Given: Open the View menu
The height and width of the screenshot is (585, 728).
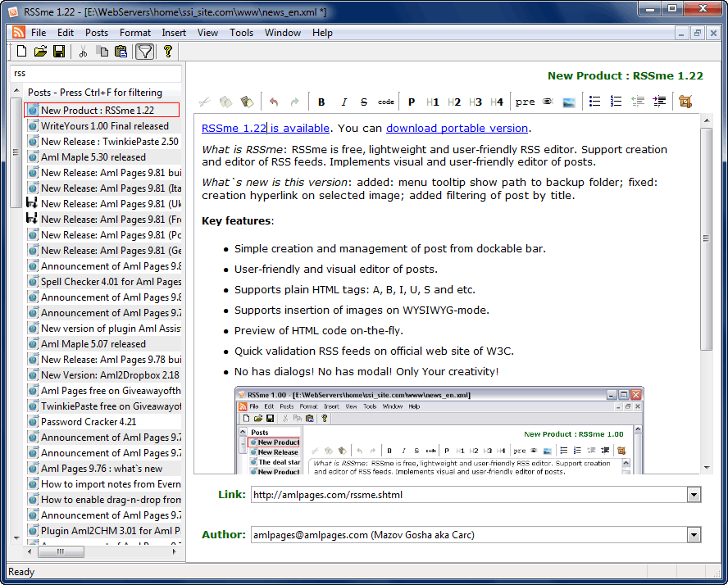Looking at the screenshot, I should [207, 33].
